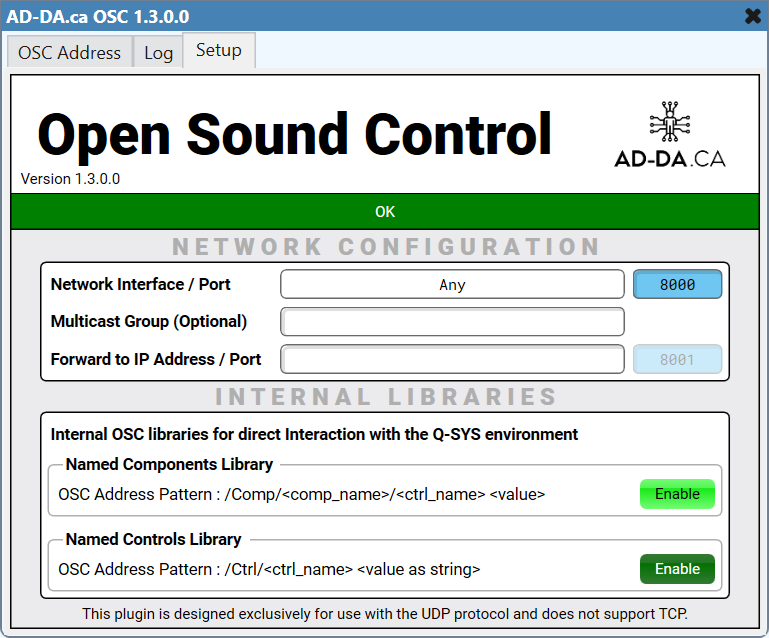769x638 pixels.
Task: Click the AD-DA.CA circuit logo
Action: tap(669, 135)
